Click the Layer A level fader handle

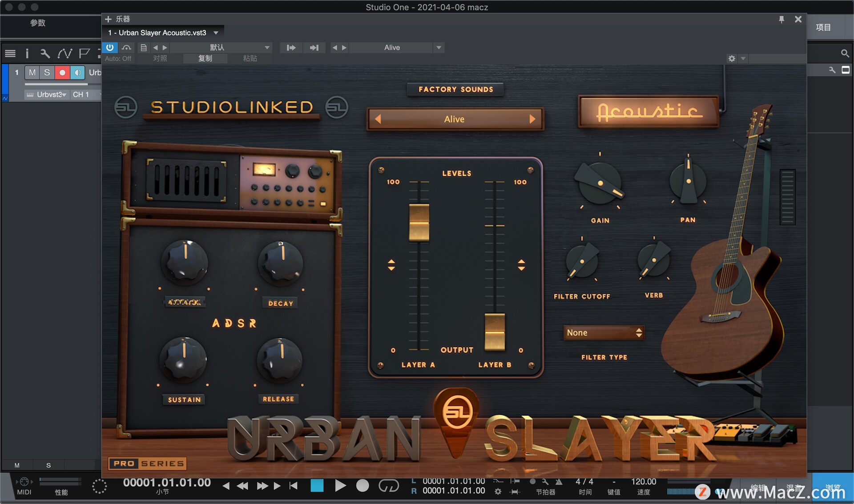coord(419,222)
